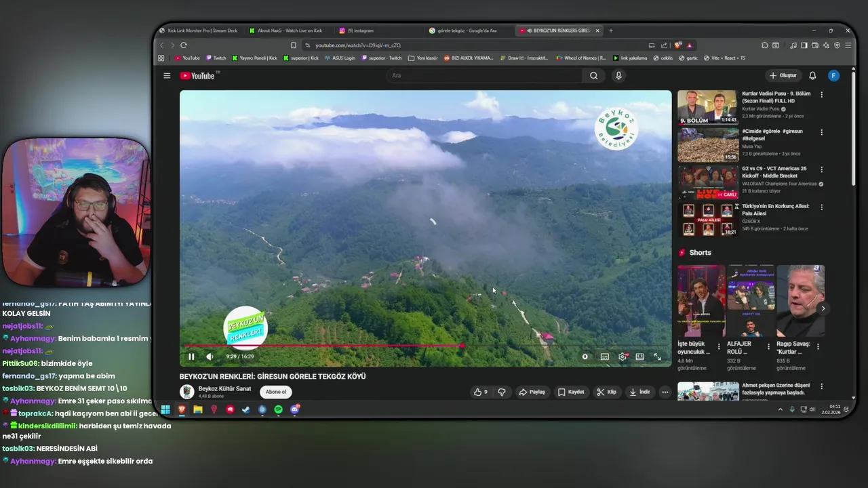This screenshot has width=868, height=488.
Task: Open options for Ahmet pekşen video
Action: coord(821,386)
